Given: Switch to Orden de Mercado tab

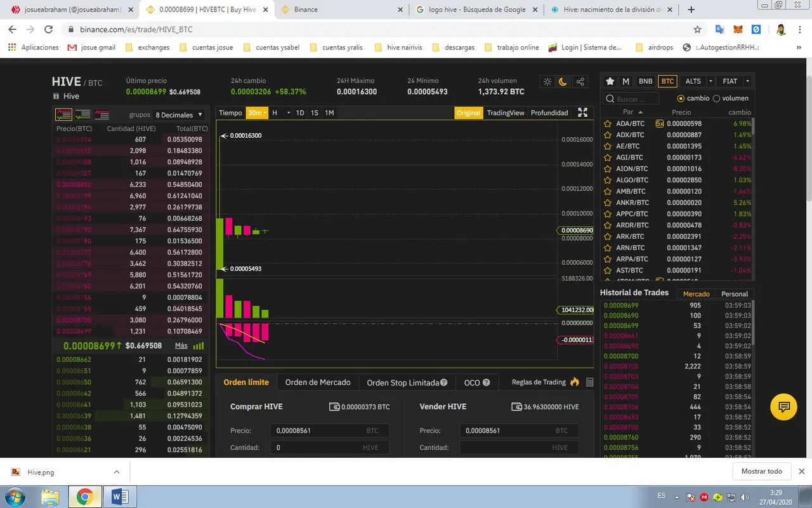Looking at the screenshot, I should pos(318,382).
